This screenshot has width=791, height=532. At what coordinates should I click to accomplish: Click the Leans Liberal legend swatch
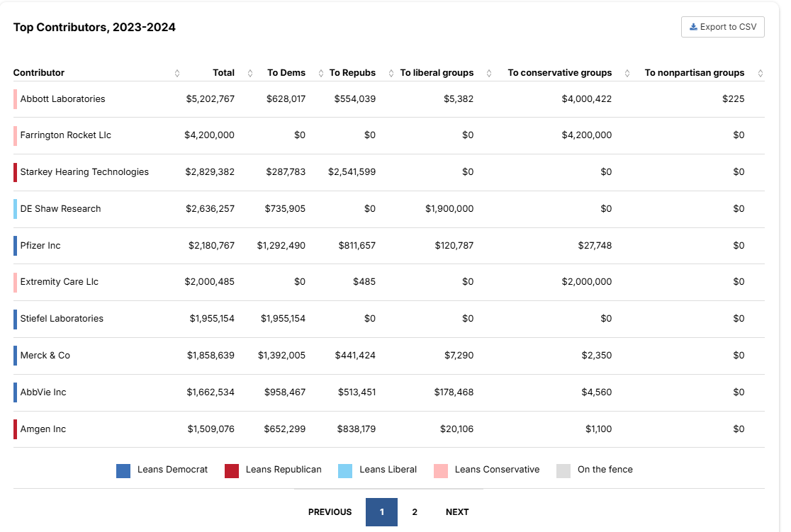point(345,470)
